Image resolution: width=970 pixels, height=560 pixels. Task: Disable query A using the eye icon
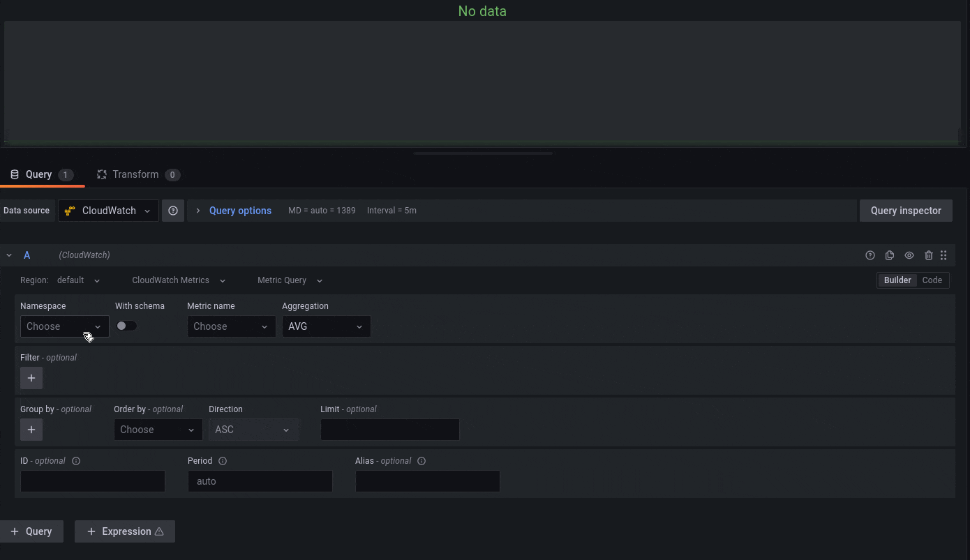pos(909,255)
